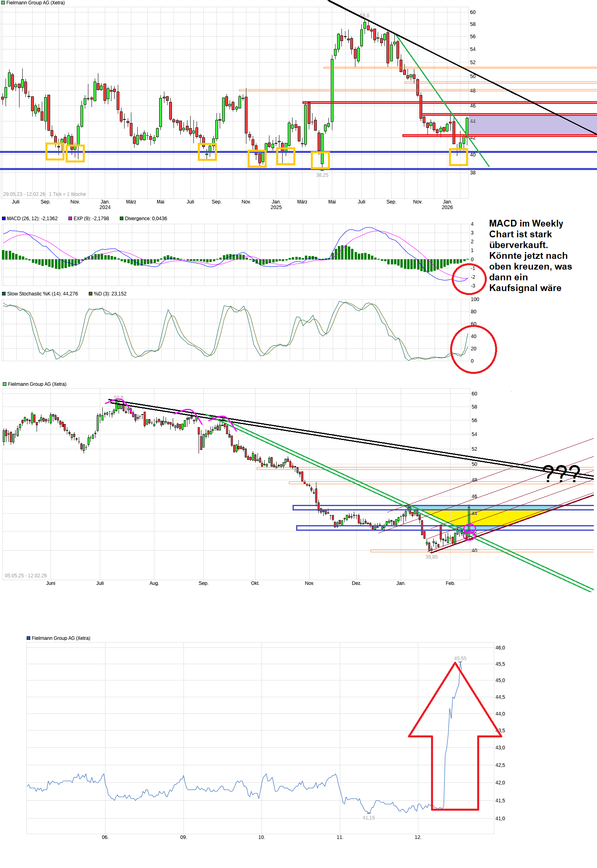Click the 45,55 intraday high label
This screenshot has height=868, width=597.
point(460,659)
